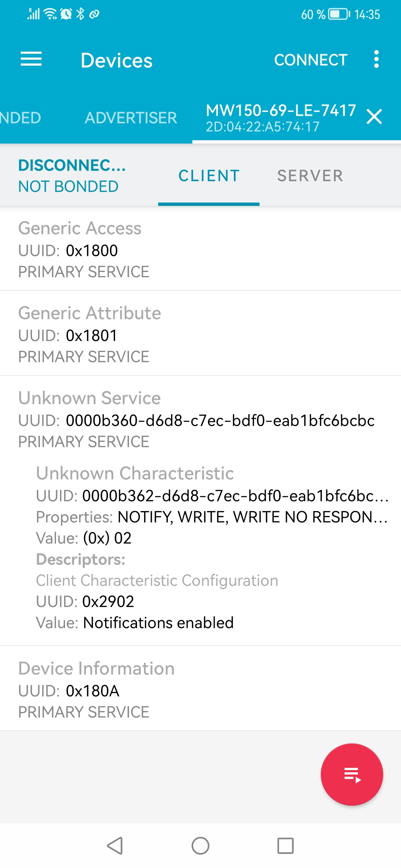401x868 pixels.
Task: Close the MW150-69-LE-7417 device tab
Action: [x=374, y=117]
